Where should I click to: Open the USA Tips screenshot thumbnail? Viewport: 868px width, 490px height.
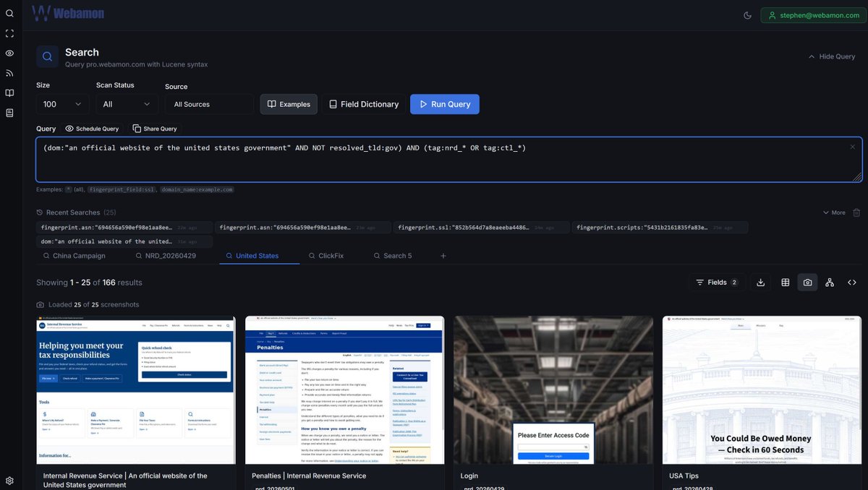coord(762,390)
